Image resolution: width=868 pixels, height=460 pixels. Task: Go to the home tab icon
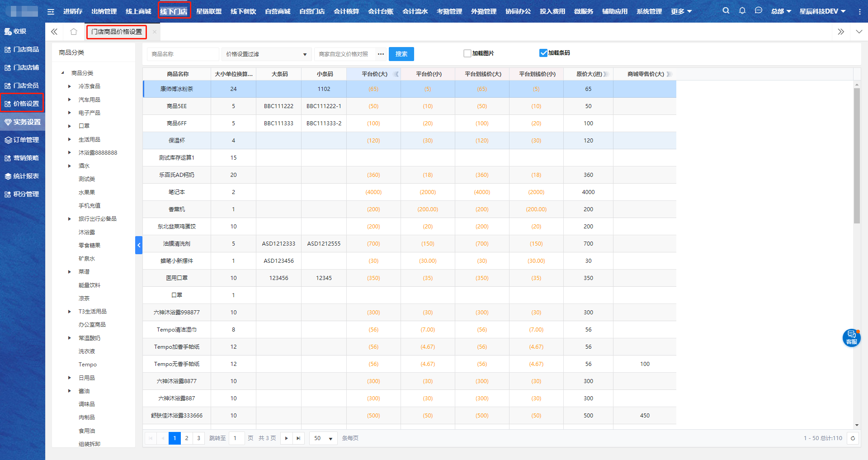[x=73, y=32]
